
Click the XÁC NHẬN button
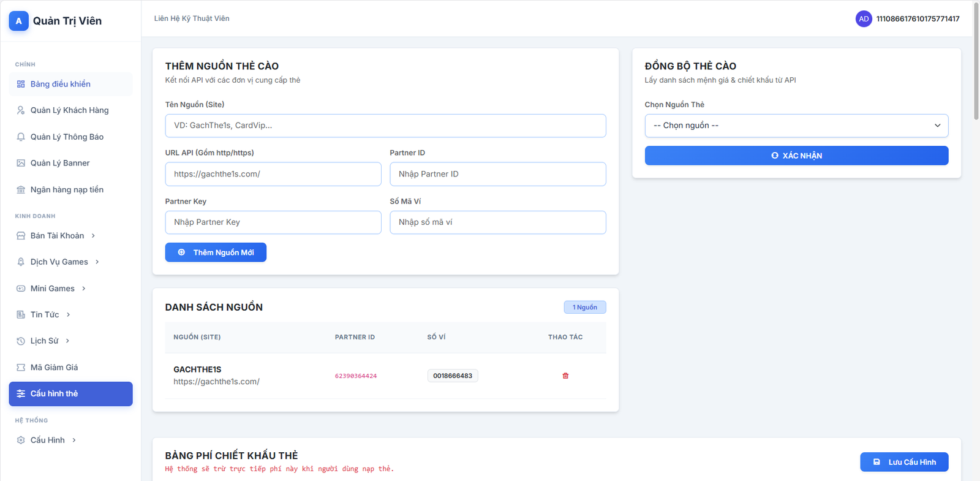click(x=796, y=156)
